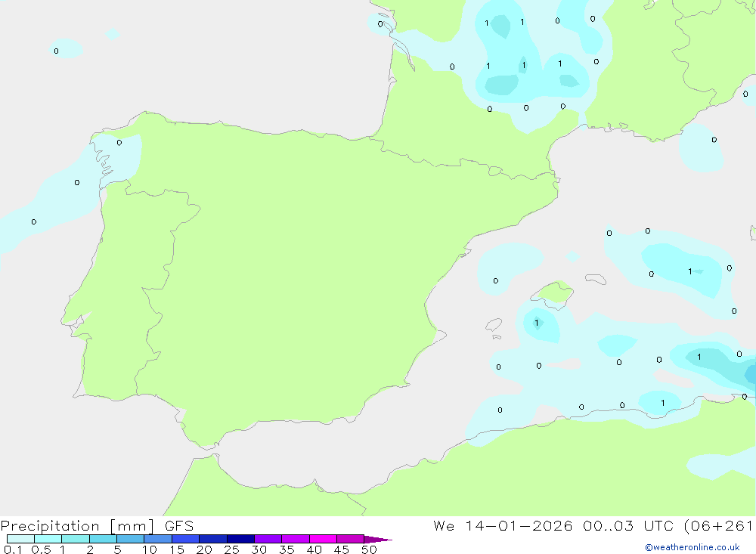
Task: Click the Ibiza island outline
Action: click(494, 325)
